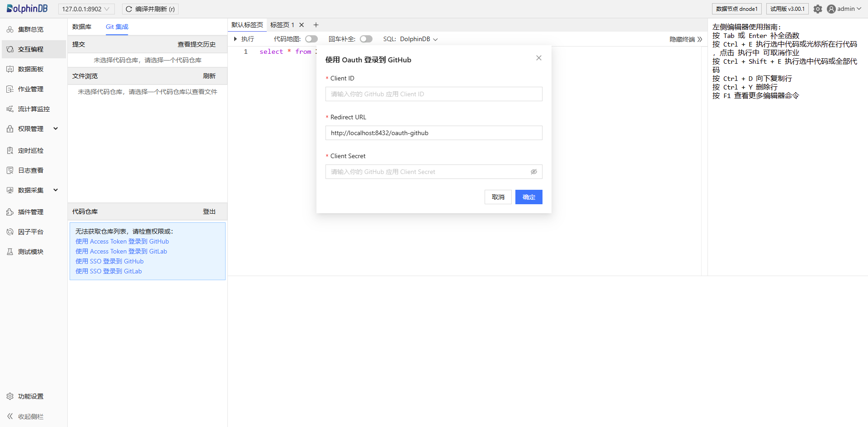The height and width of the screenshot is (427, 868).
Task: Toggle the 代码地图 switch
Action: pyautogui.click(x=311, y=39)
